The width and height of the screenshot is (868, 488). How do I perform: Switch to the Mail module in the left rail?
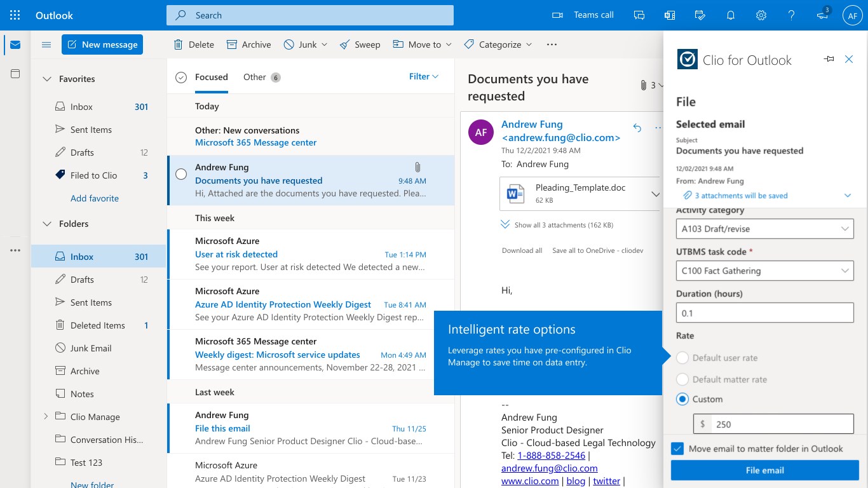click(15, 45)
